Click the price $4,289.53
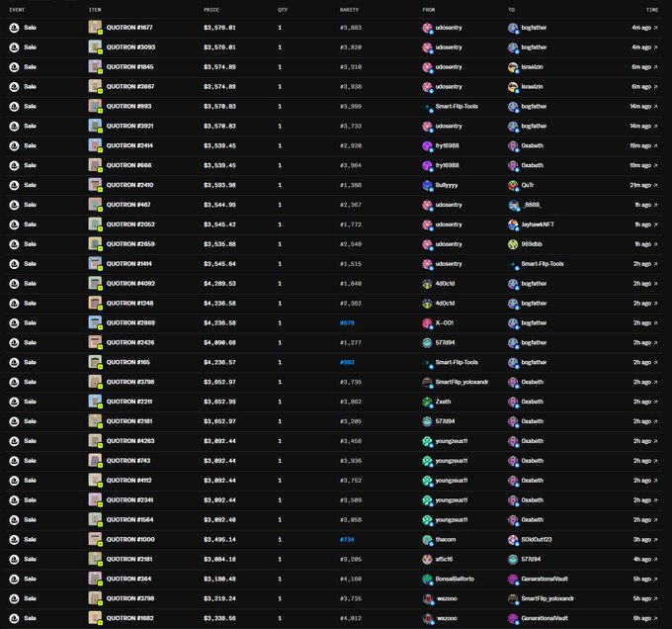 (219, 284)
